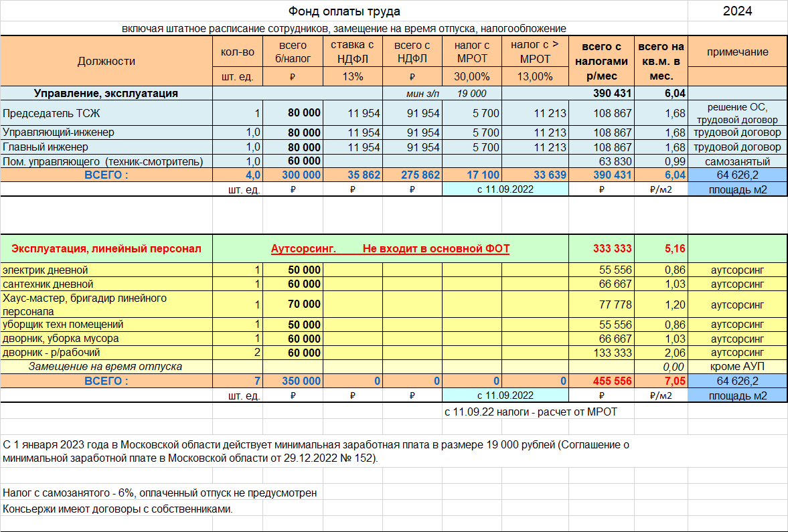
Task: Click the "кроме АУП" note cell
Action: [737, 367]
